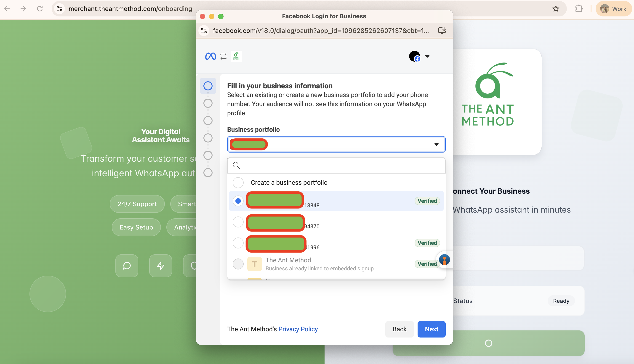Click the bookmark star in the address bar

556,8
